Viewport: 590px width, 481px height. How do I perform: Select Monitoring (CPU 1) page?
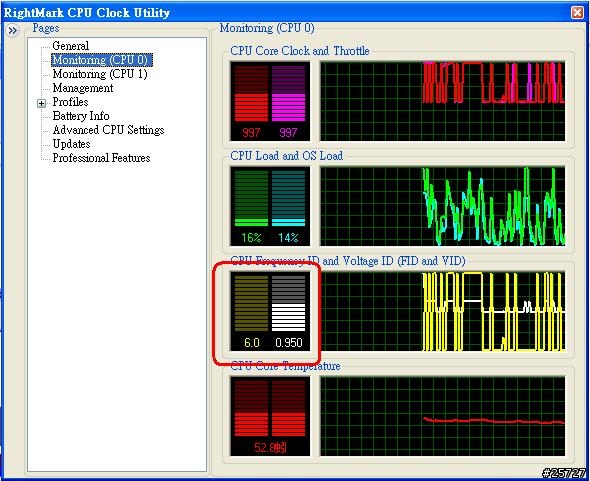pos(100,74)
